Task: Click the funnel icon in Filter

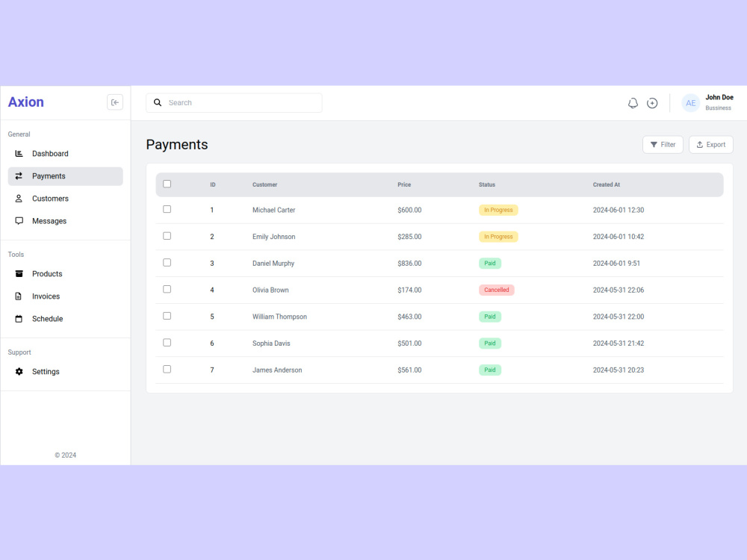Action: [654, 145]
